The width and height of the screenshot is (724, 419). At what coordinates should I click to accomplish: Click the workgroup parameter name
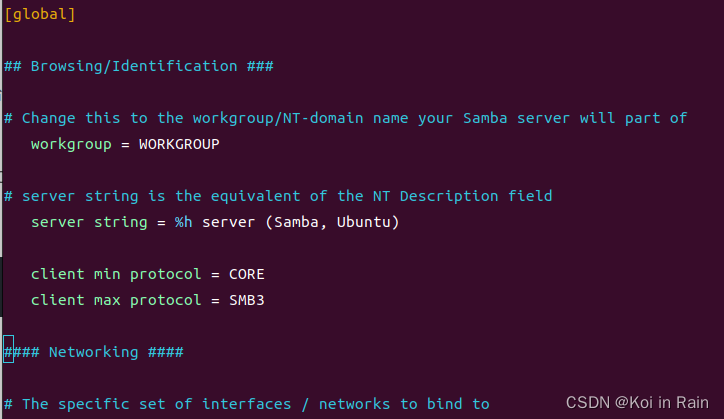[71, 144]
